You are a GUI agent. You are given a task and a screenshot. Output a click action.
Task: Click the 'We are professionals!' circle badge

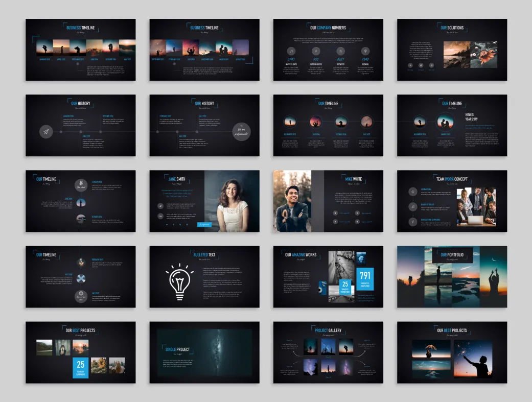click(x=242, y=131)
